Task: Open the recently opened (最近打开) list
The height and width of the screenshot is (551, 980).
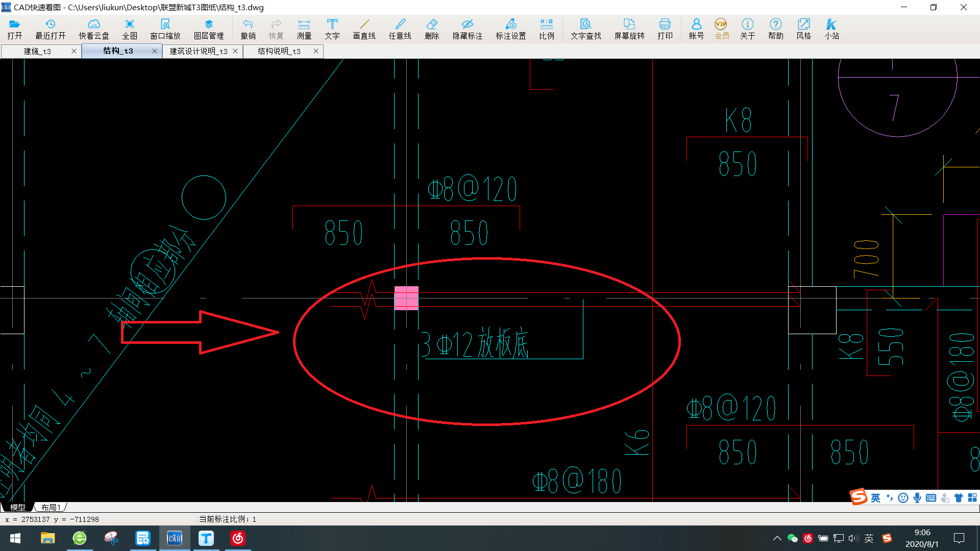Action: 50,29
